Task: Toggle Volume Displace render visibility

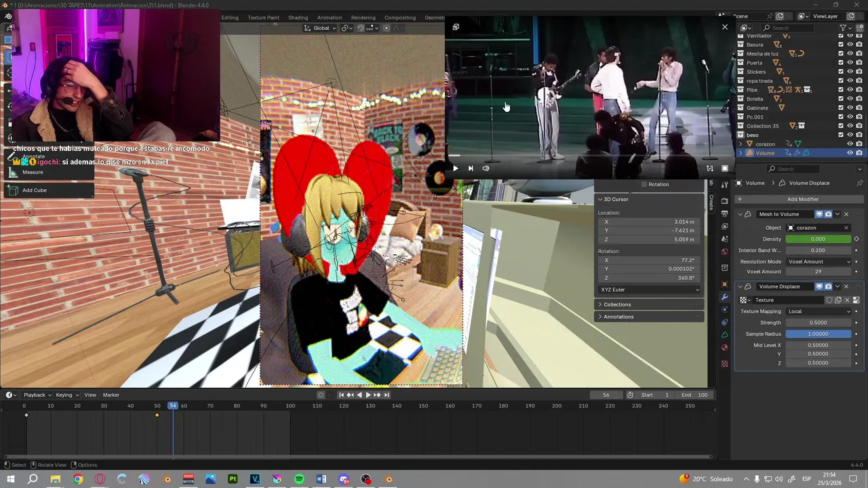Action: [x=828, y=287]
